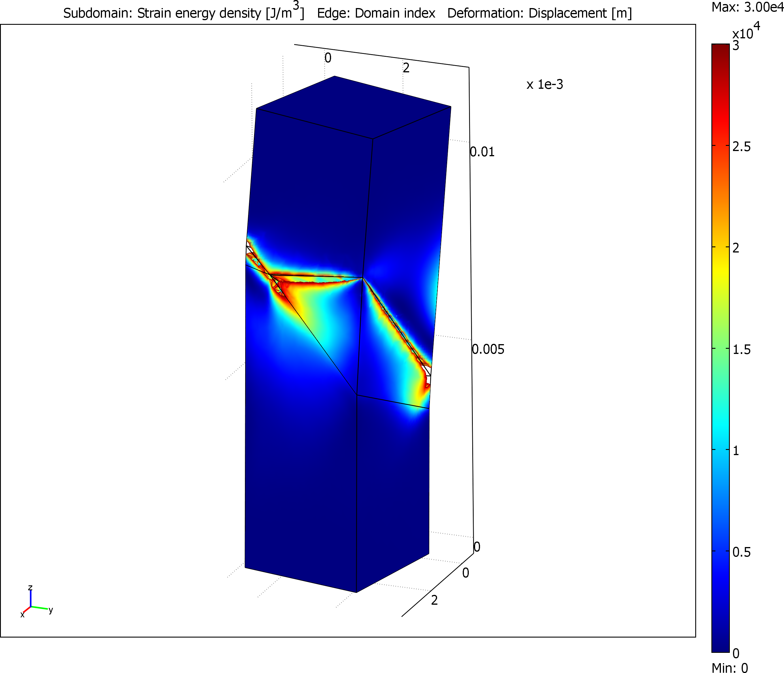Click the 'x 1e-3' axis scale label
This screenshot has height=673, width=784.
tap(545, 84)
